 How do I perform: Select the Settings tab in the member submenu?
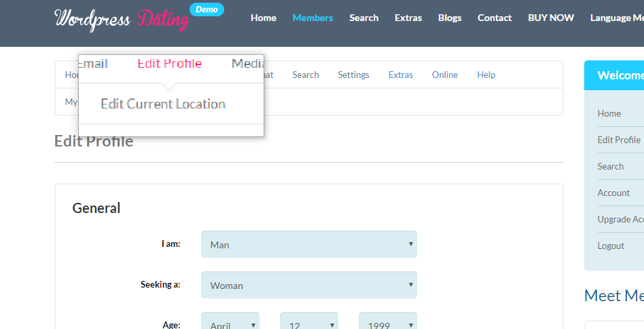pos(353,75)
